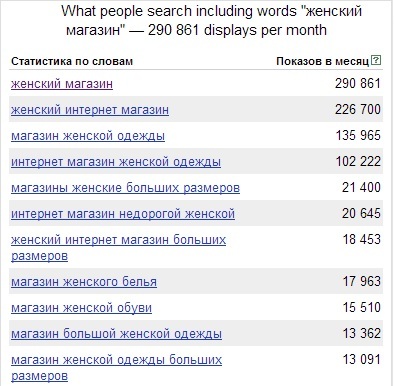Click the 290 861 impressions value

pyautogui.click(x=358, y=83)
